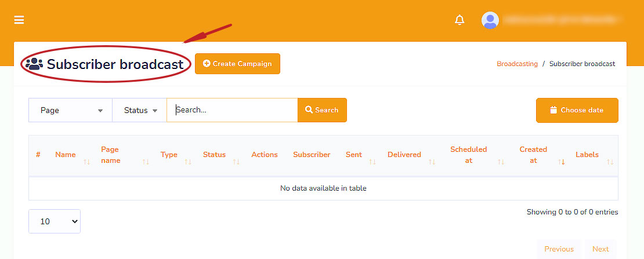Click the Create Campaign button
Screen dimensions: 644x259
237,64
